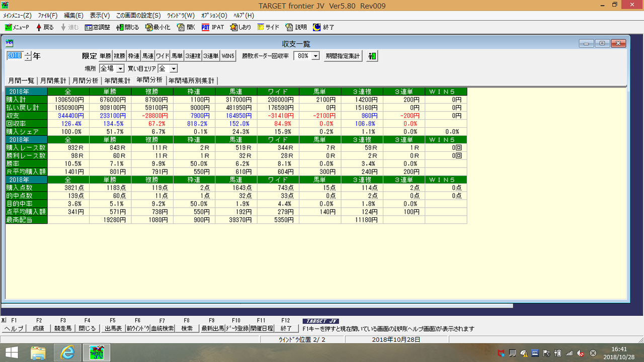This screenshot has width=644, height=362.
Task: Click the F5 出馬表 function button
Action: coord(113,328)
